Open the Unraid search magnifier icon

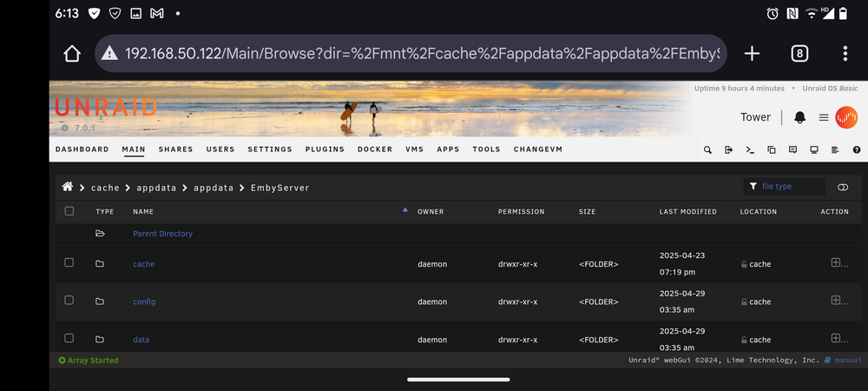pyautogui.click(x=707, y=149)
